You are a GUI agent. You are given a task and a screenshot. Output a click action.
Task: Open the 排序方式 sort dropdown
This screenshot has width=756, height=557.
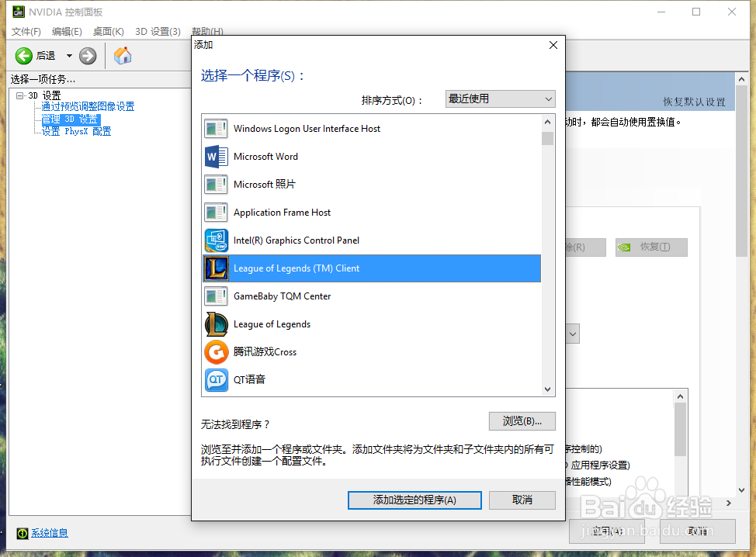500,99
